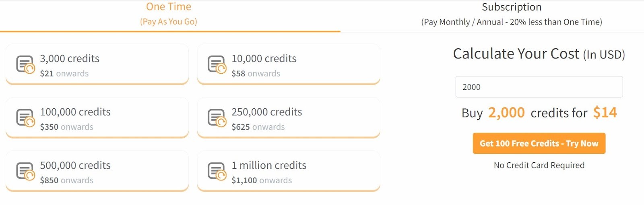The height and width of the screenshot is (205, 644).
Task: Focus the credits amount input showing 2000
Action: pos(539,87)
